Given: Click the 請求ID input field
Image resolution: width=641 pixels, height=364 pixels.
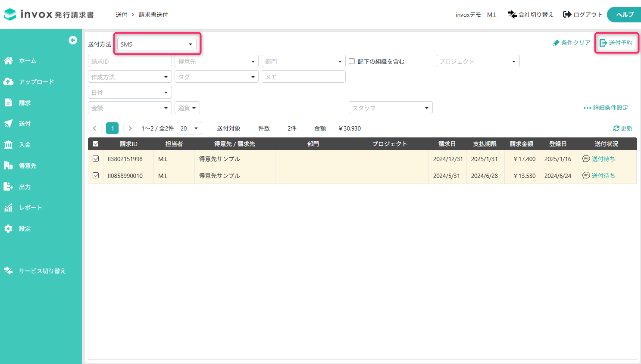Looking at the screenshot, I should 130,61.
